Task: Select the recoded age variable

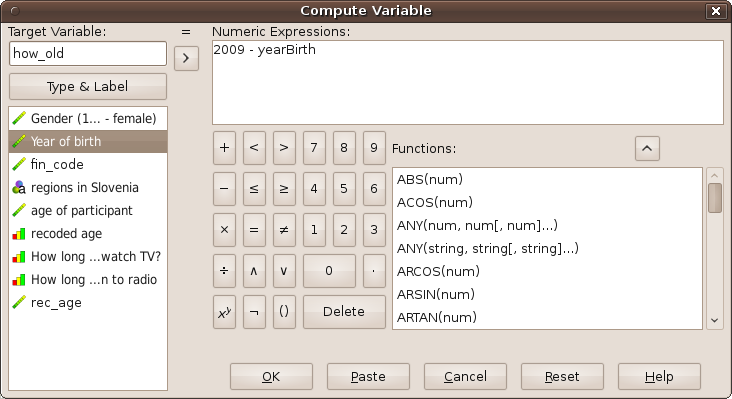Action: 88,233
